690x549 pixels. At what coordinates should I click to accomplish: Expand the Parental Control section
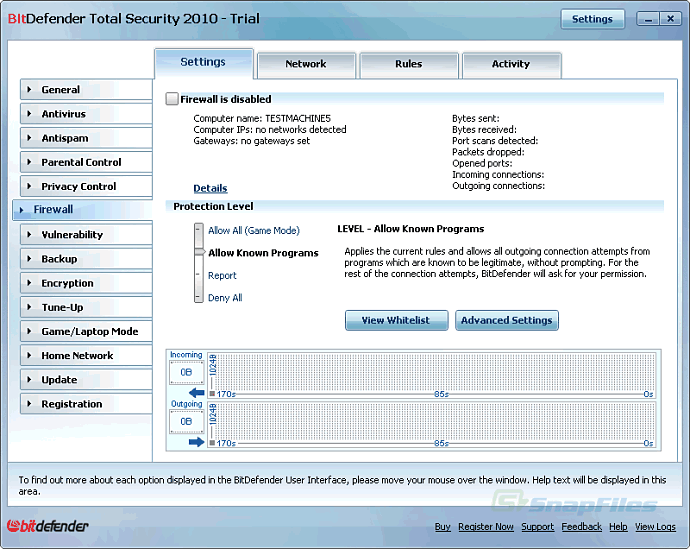pyautogui.click(x=85, y=162)
